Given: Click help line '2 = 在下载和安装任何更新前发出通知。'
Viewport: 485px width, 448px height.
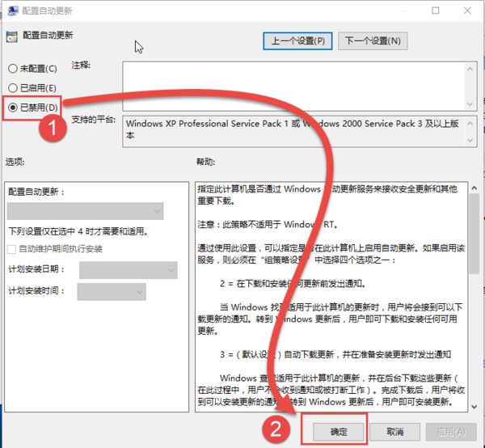Looking at the screenshot, I should pos(293,283).
